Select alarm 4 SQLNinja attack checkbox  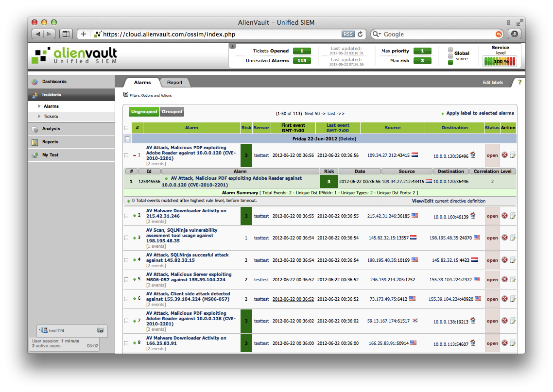126,260
